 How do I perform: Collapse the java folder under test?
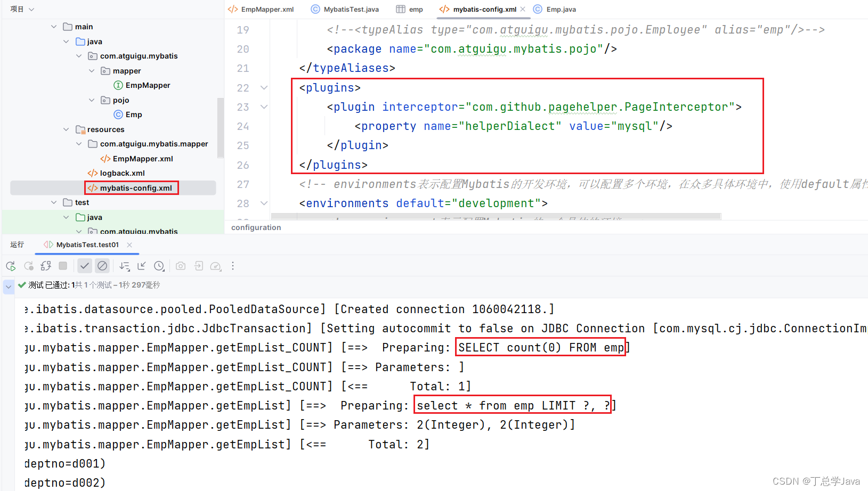point(66,217)
